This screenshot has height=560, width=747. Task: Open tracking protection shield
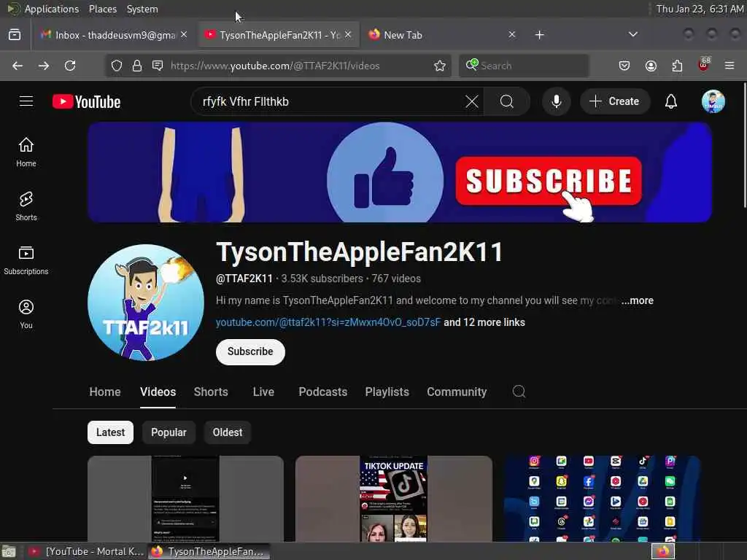(117, 66)
